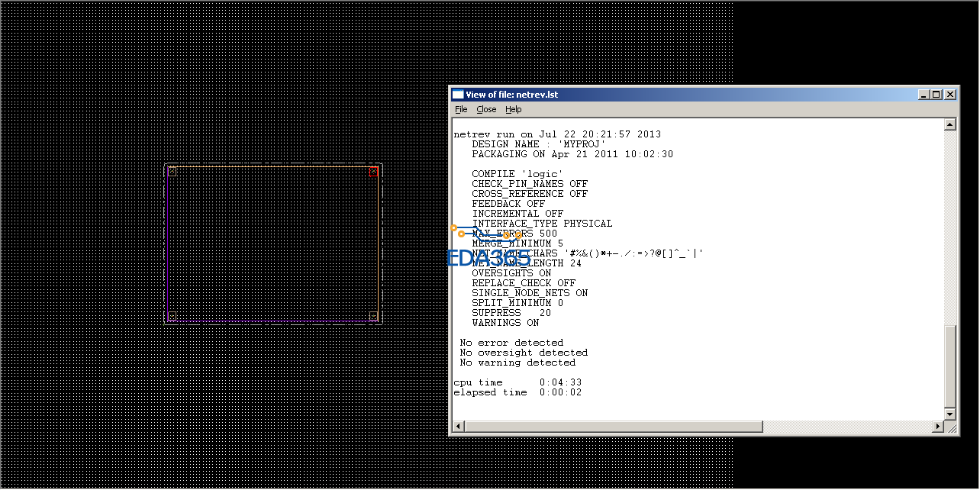Image resolution: width=980 pixels, height=490 pixels.
Task: Click the vertical scrollbar thumb
Action: (950, 366)
